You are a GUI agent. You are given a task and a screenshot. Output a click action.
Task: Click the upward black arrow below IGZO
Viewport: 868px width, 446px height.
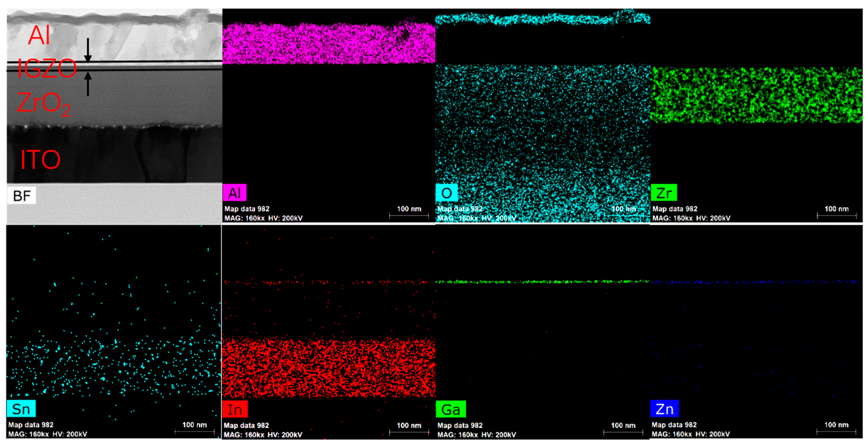88,84
